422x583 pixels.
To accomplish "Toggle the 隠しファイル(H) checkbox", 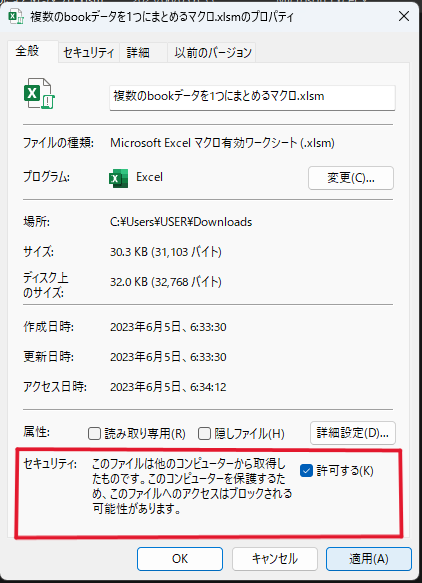I will pos(204,434).
